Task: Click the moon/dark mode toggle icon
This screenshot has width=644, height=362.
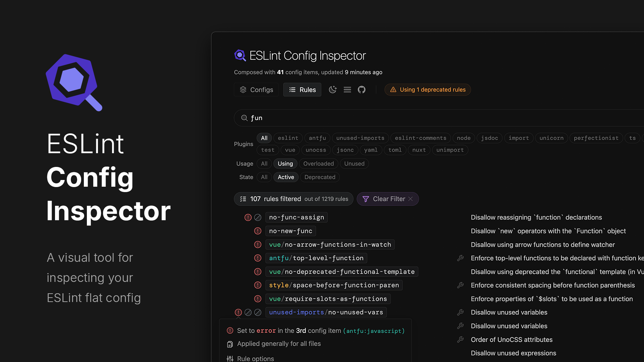Action: 333,90
